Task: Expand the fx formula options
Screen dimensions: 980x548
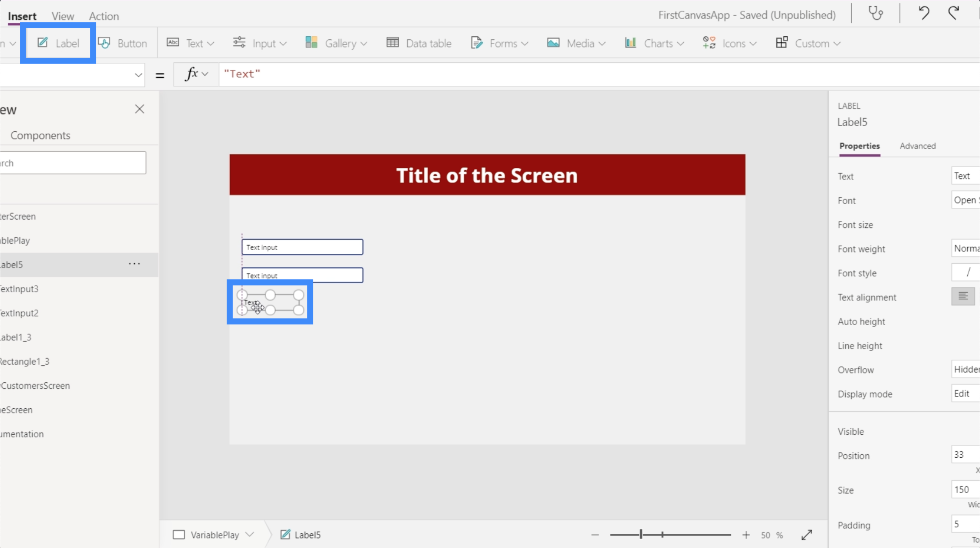Action: click(196, 74)
